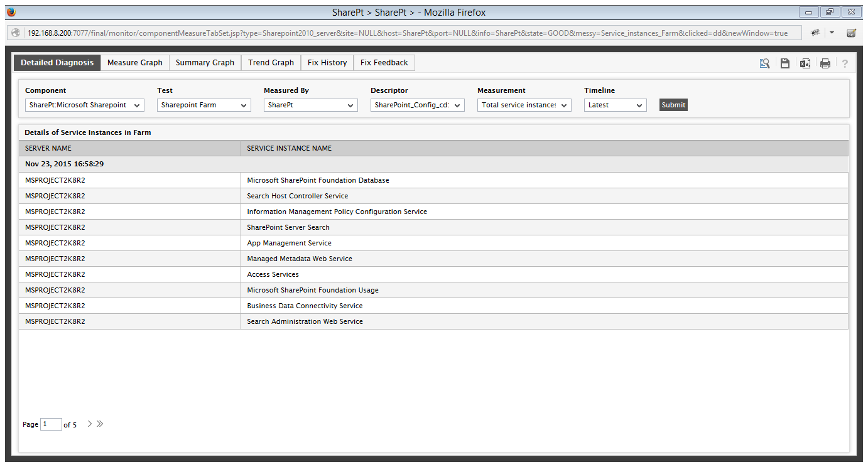Restore down the Firefox window
The height and width of the screenshot is (467, 868).
tap(829, 12)
